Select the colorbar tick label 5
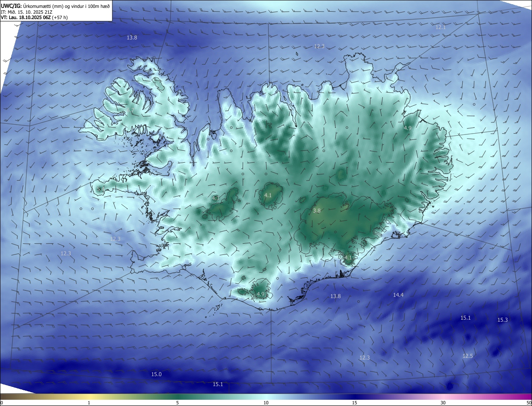532x406 pixels. click(x=177, y=403)
